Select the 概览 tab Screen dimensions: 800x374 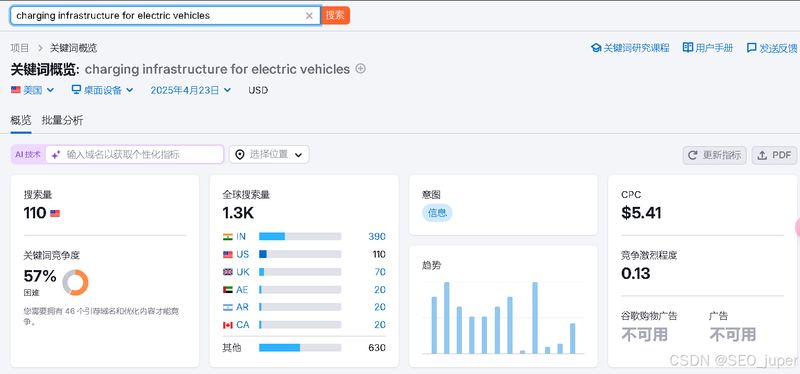coord(21,121)
